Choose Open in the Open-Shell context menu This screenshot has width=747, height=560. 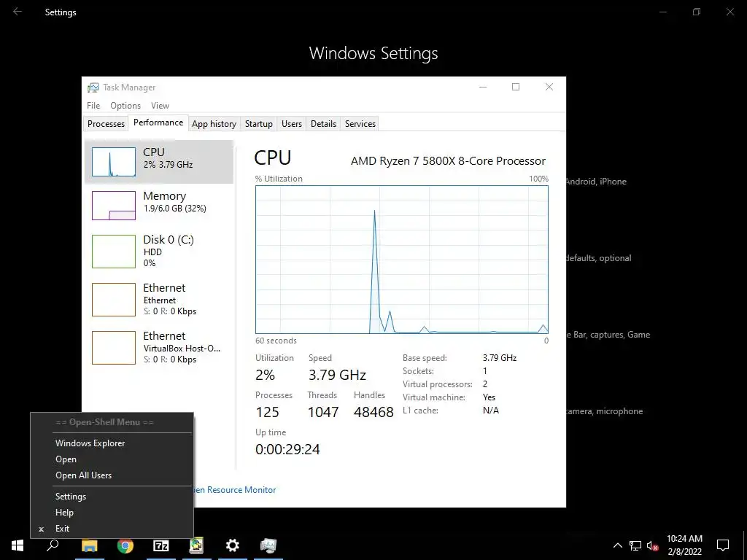click(112, 459)
